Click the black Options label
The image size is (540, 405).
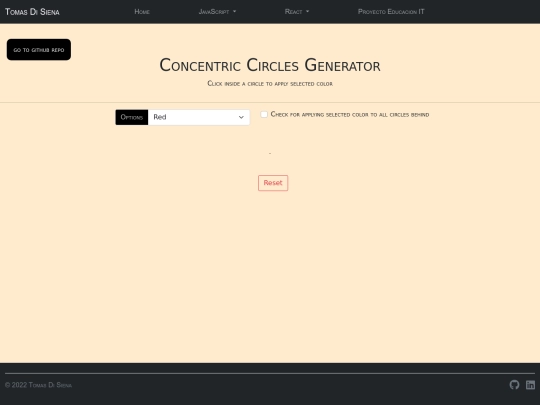pos(132,117)
